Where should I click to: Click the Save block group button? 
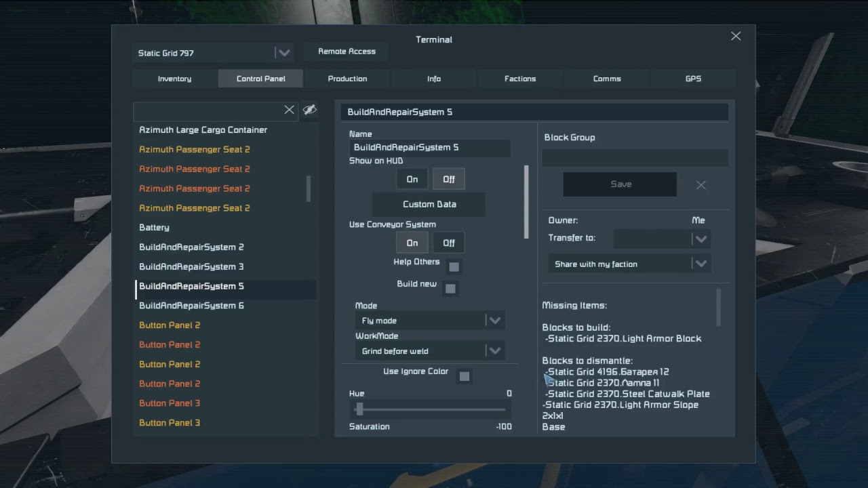[620, 184]
